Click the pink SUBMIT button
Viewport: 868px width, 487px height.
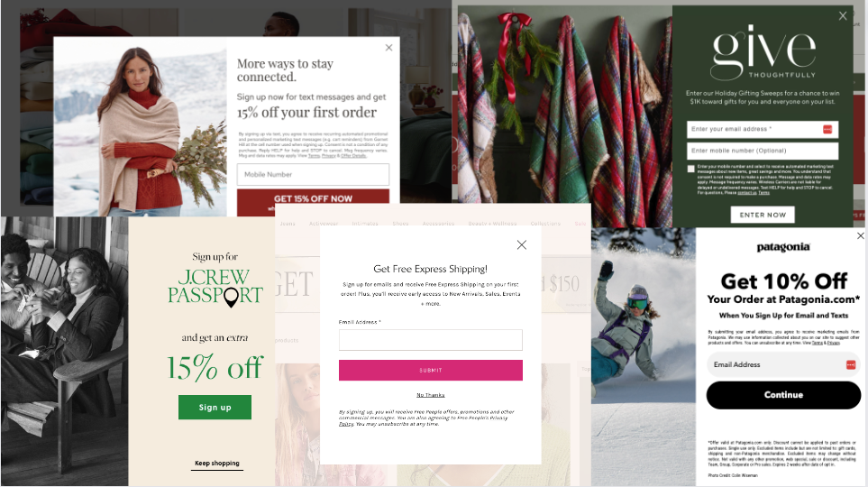click(431, 370)
